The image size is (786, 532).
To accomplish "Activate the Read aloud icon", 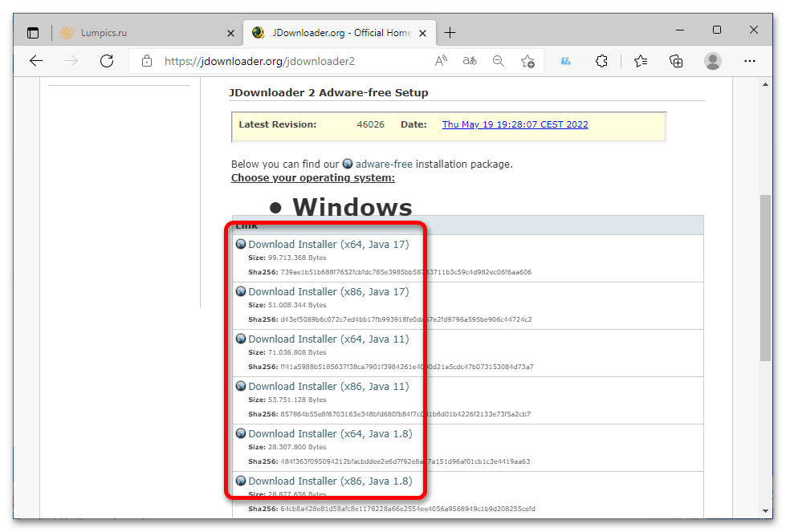I will pyautogui.click(x=441, y=61).
